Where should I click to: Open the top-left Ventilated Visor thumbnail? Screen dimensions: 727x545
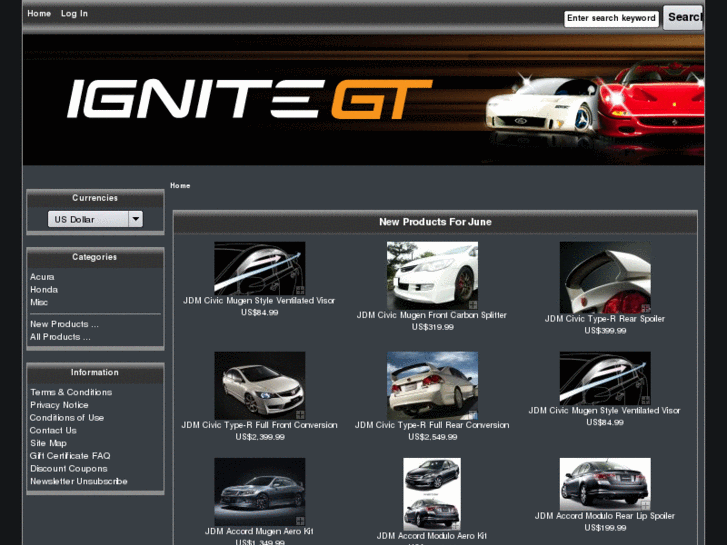click(x=260, y=268)
